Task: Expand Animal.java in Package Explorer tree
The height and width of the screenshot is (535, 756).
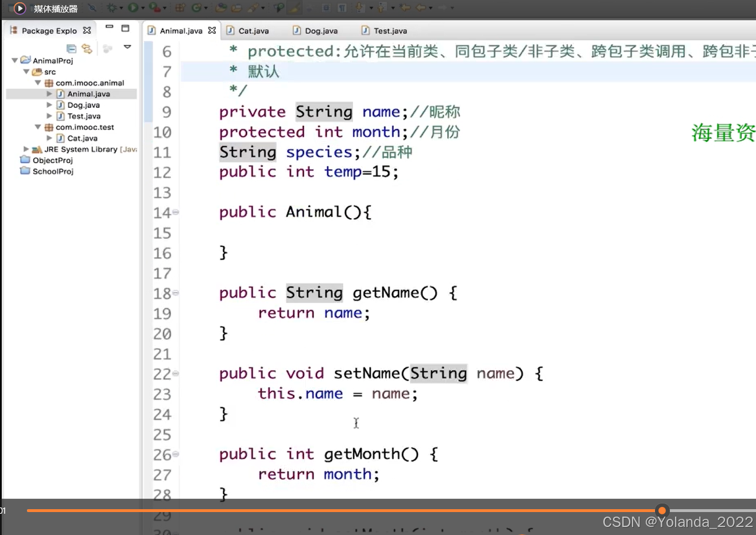Action: point(49,94)
